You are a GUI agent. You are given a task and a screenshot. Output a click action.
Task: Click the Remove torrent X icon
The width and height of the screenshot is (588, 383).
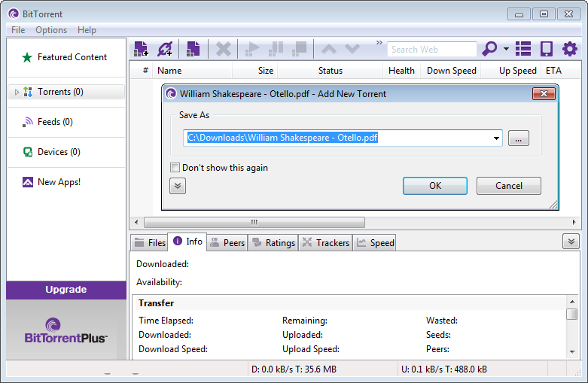(x=224, y=49)
